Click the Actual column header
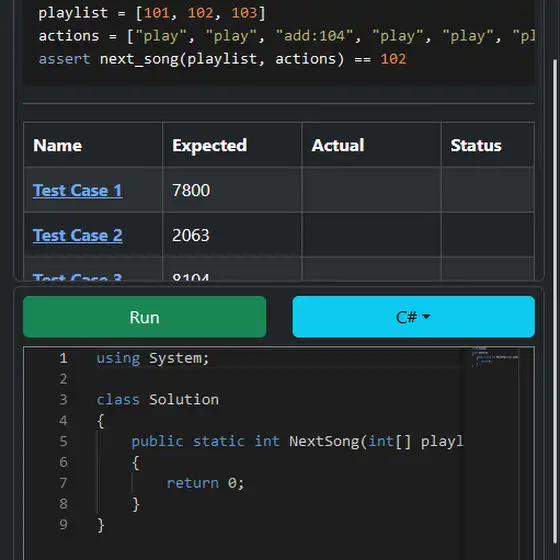The height and width of the screenshot is (560, 560). point(371,145)
